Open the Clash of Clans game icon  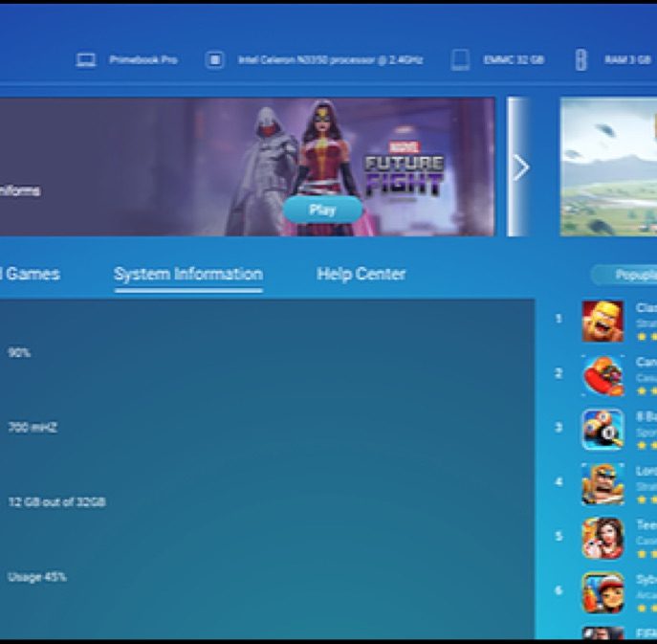(602, 322)
